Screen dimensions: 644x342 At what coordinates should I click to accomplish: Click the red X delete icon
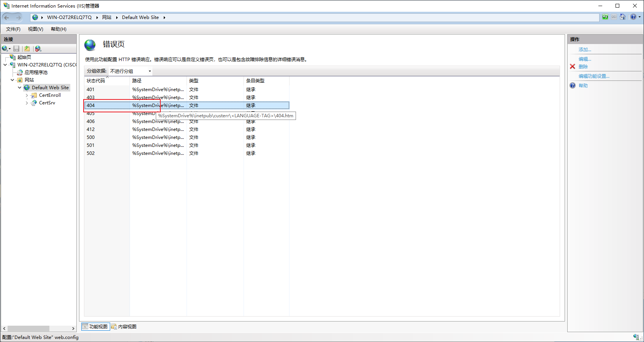pyautogui.click(x=573, y=66)
